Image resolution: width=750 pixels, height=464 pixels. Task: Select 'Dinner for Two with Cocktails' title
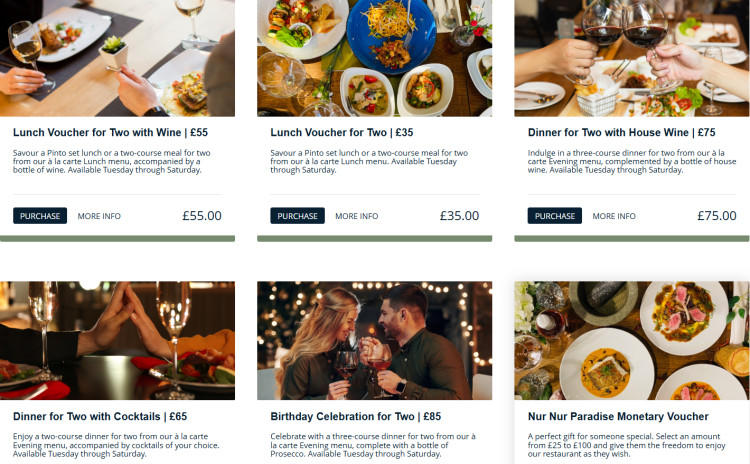point(99,417)
